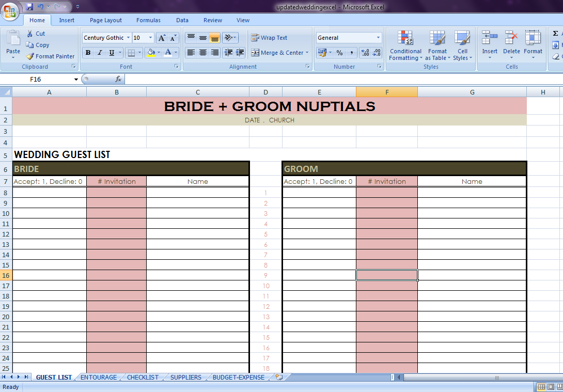Open the CHECKLIST sheet tab
The width and height of the screenshot is (563, 392).
143,378
